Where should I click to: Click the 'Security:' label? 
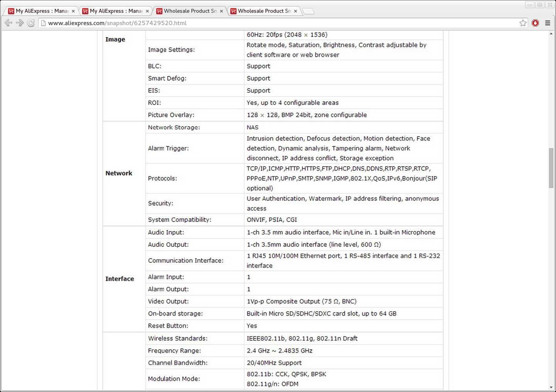pos(161,203)
